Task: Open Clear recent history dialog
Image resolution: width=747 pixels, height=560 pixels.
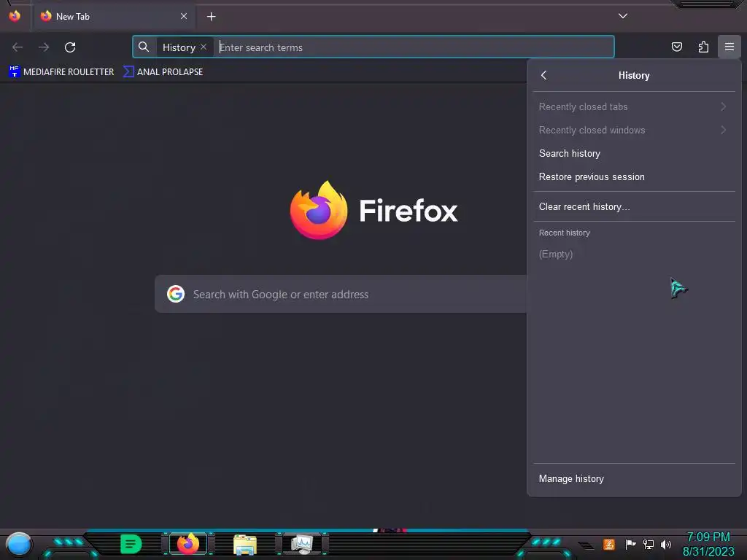Action: (x=634, y=206)
